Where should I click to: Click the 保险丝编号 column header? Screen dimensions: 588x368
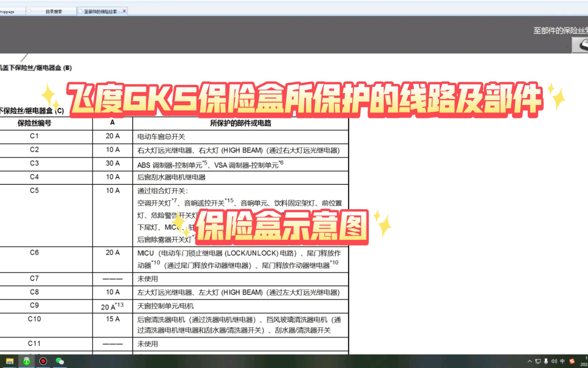[x=34, y=123]
